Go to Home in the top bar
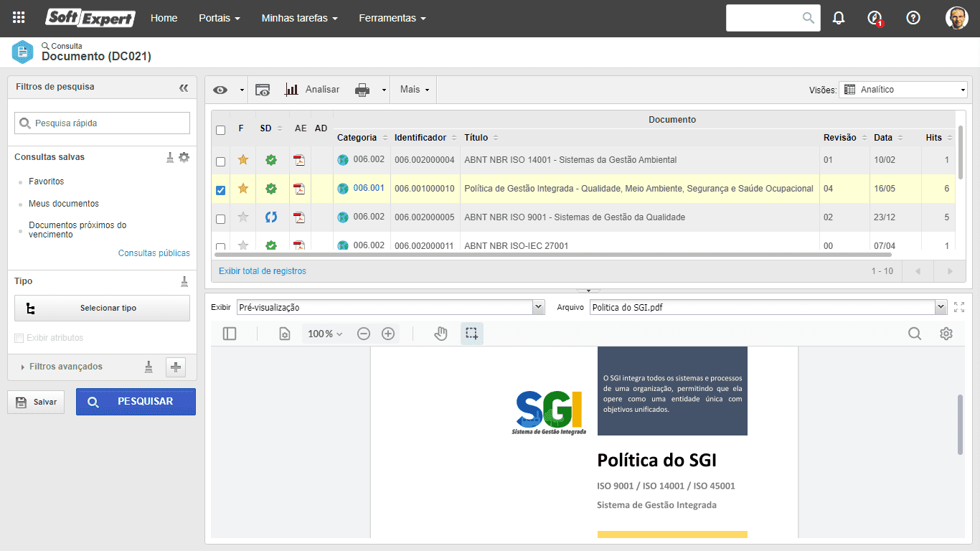The height and width of the screenshot is (551, 980). 164,18
